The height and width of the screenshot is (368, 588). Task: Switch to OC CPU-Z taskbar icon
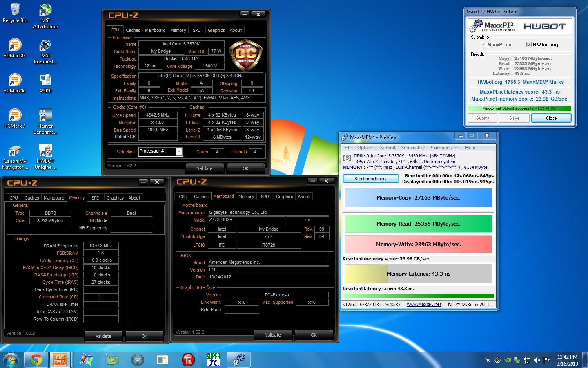pos(60,360)
